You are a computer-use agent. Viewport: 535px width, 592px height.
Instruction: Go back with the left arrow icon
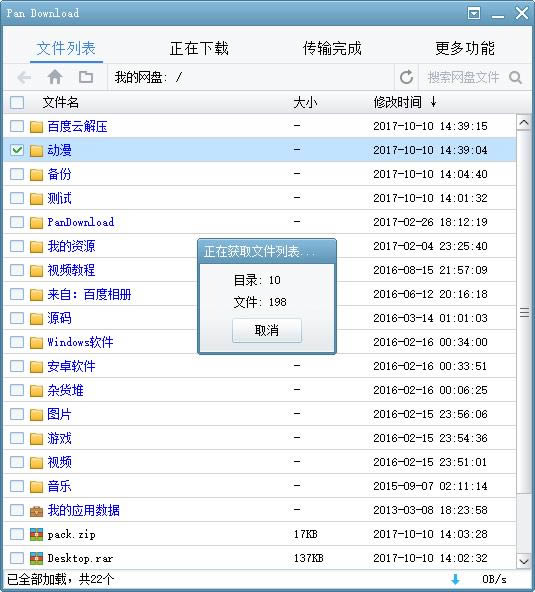tap(24, 78)
